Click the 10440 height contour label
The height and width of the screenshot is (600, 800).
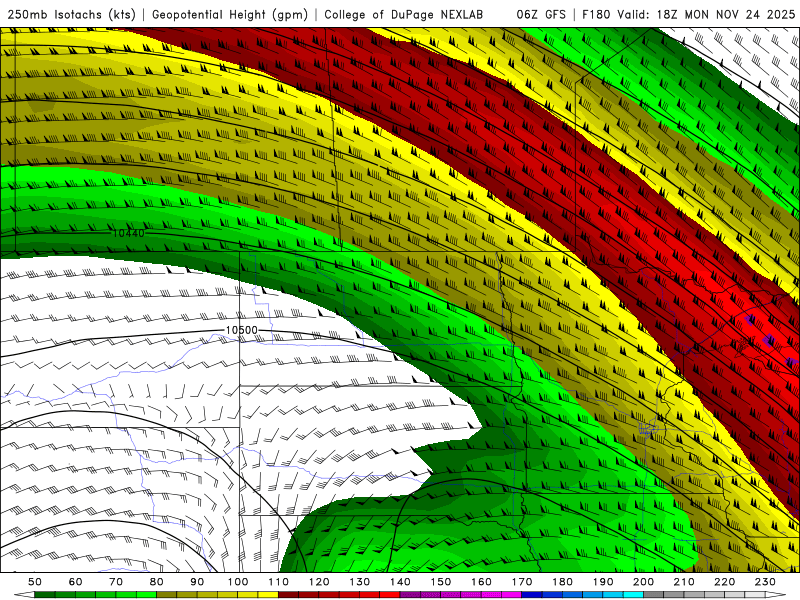point(129,233)
